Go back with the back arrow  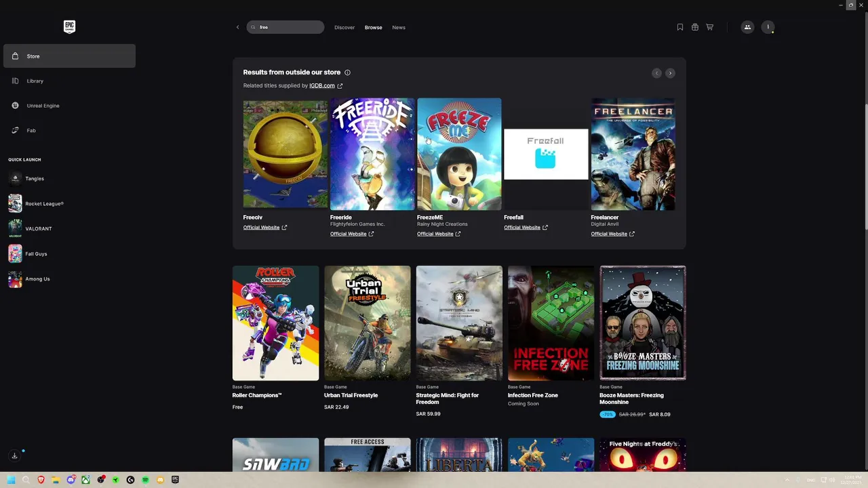[237, 27]
